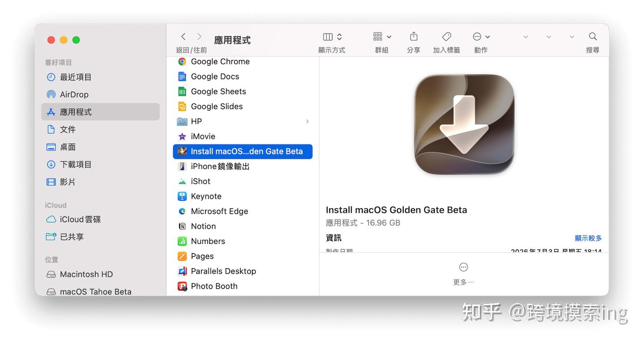This screenshot has height=342, width=644.
Task: Click the share icon in toolbar
Action: [x=414, y=36]
